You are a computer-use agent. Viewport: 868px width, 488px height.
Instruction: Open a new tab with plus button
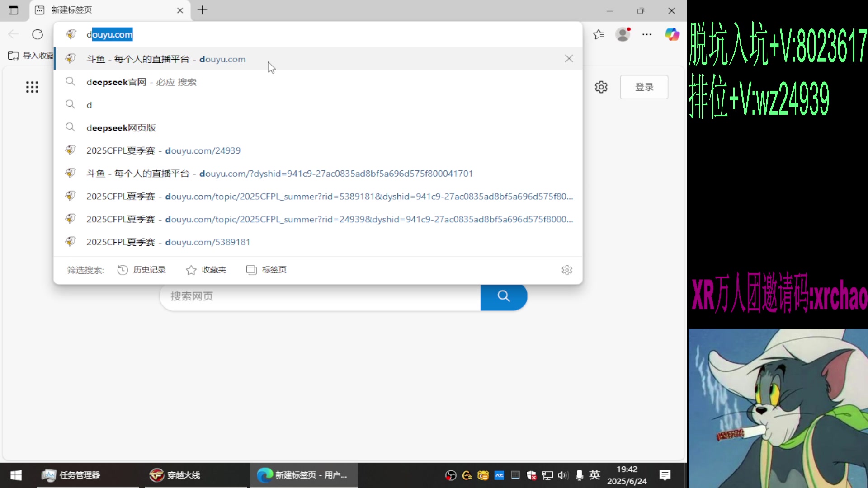[x=202, y=10]
